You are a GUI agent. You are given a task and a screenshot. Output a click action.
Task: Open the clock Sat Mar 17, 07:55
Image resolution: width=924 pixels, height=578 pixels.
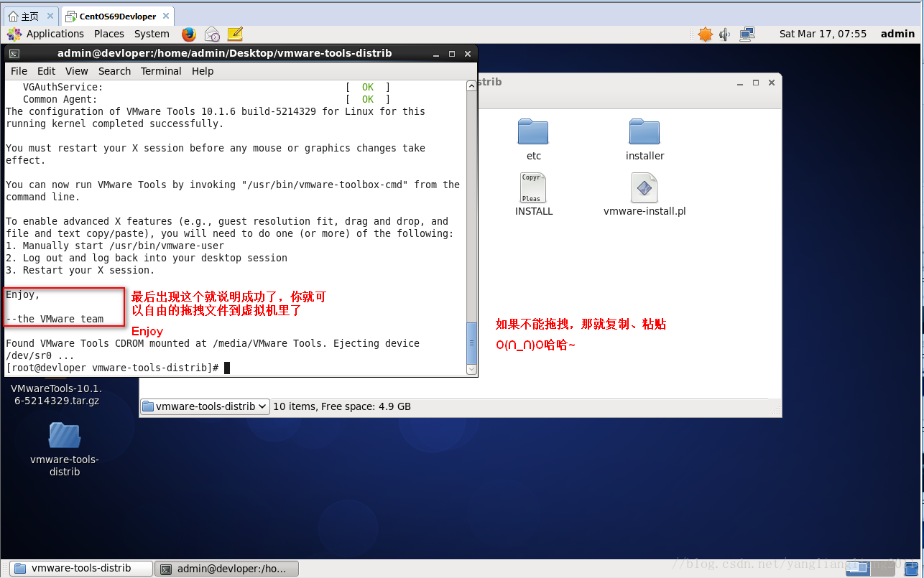pyautogui.click(x=823, y=34)
